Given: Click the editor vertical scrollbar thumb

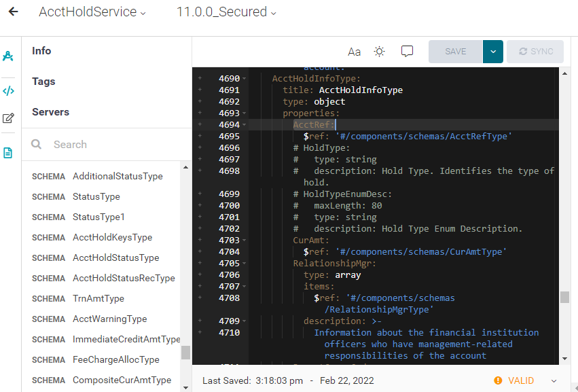Looking at the screenshot, I should (x=564, y=297).
